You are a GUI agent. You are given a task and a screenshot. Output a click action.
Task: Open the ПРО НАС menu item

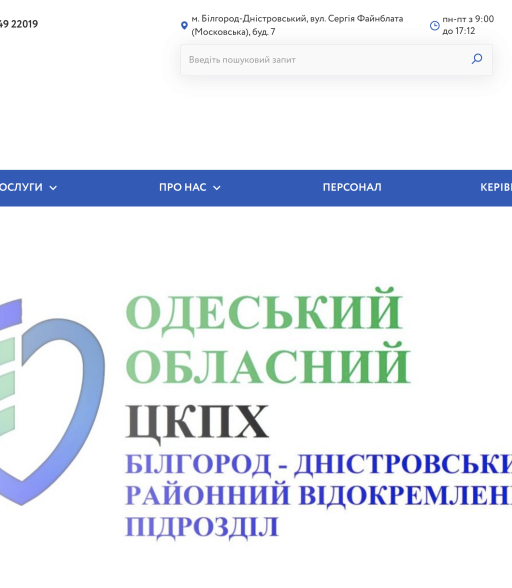183,187
